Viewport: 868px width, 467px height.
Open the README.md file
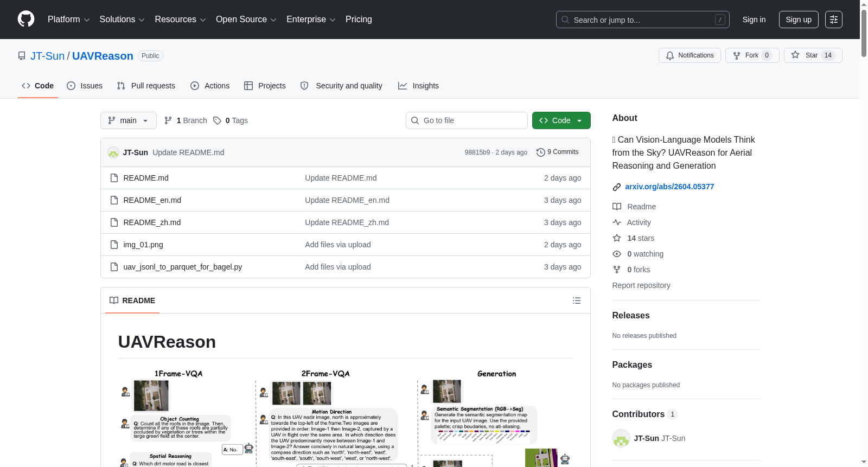[146, 178]
